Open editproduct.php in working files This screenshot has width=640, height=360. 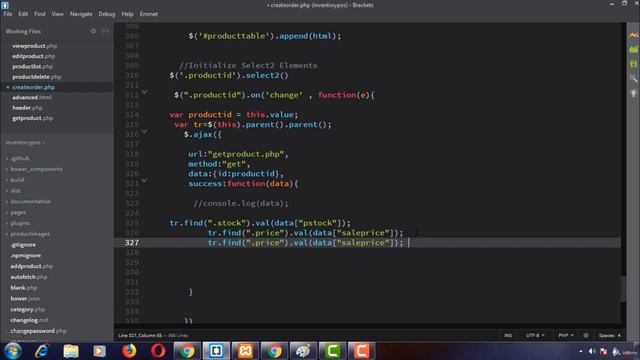33,56
